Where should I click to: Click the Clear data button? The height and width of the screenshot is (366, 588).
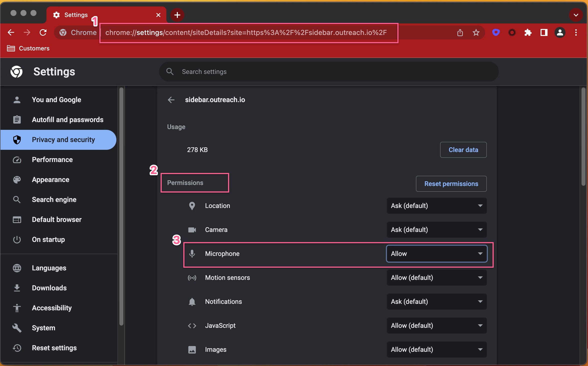point(463,150)
